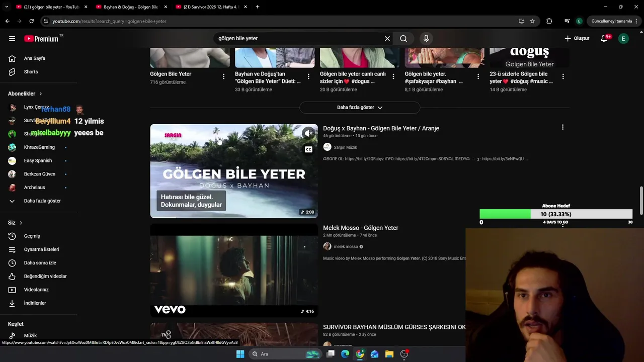
Task: Click the taskbar Ara search box
Action: 286,354
